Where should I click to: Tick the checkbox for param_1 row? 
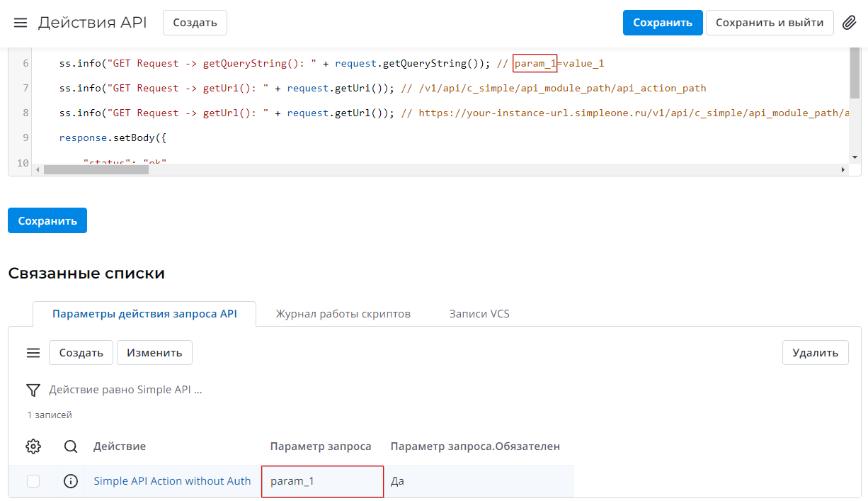click(x=33, y=481)
